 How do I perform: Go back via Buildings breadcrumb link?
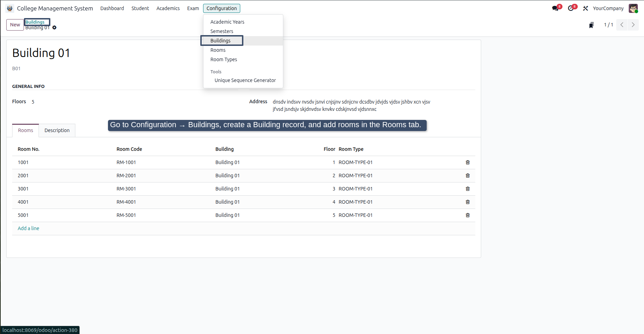point(35,22)
